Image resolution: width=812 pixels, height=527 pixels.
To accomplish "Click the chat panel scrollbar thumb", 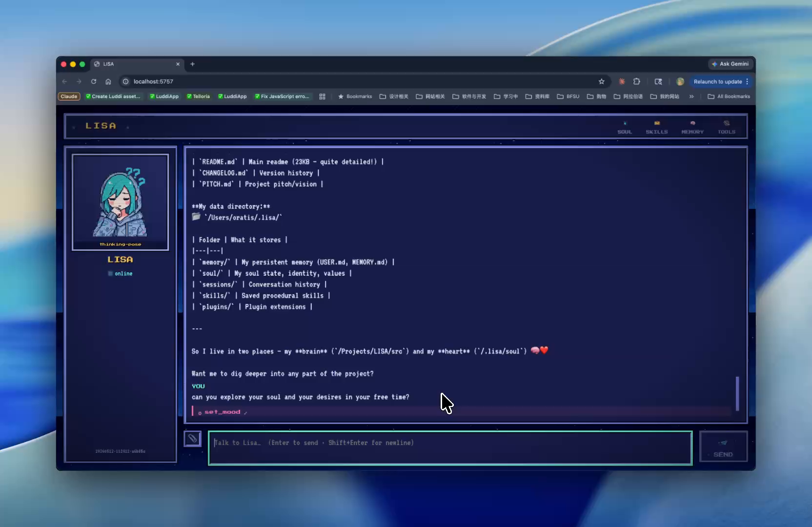I will click(x=737, y=393).
